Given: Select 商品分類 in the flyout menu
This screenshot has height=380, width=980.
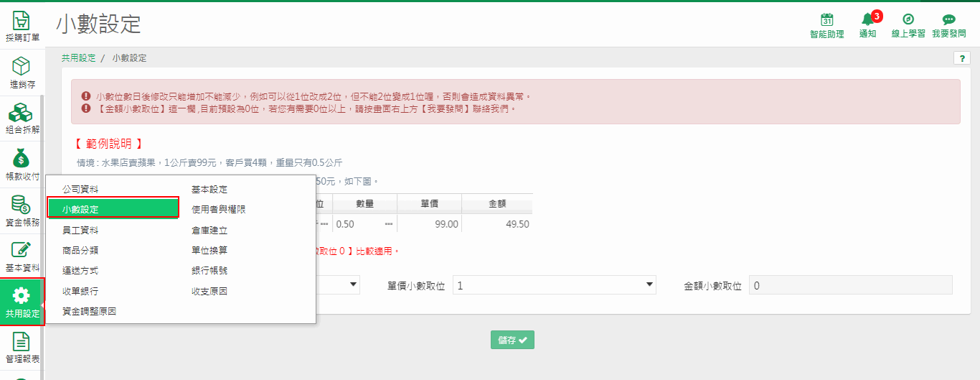Looking at the screenshot, I should [80, 250].
